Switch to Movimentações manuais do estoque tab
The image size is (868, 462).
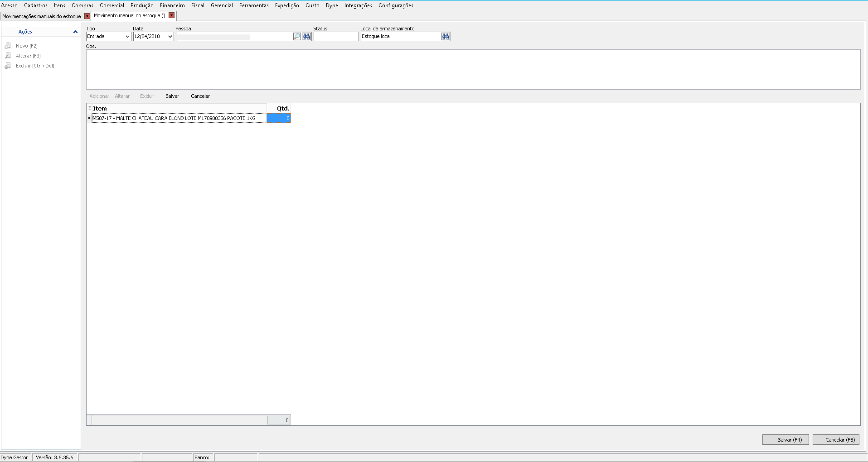[x=42, y=16]
